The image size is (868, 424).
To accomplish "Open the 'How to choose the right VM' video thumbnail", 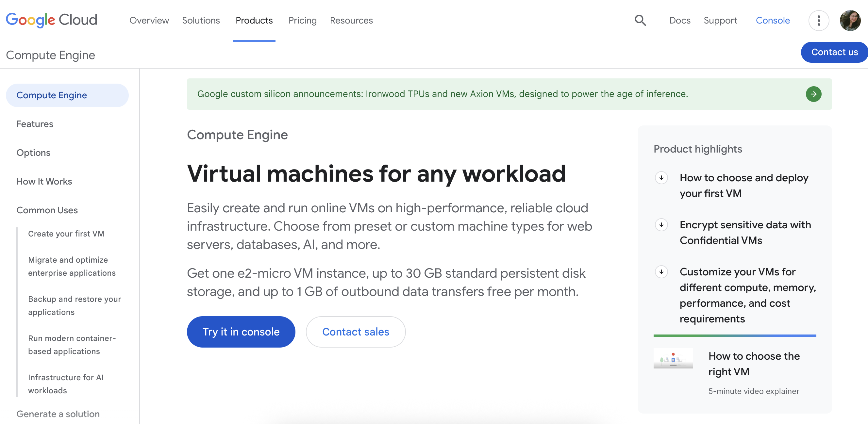I will click(x=673, y=358).
